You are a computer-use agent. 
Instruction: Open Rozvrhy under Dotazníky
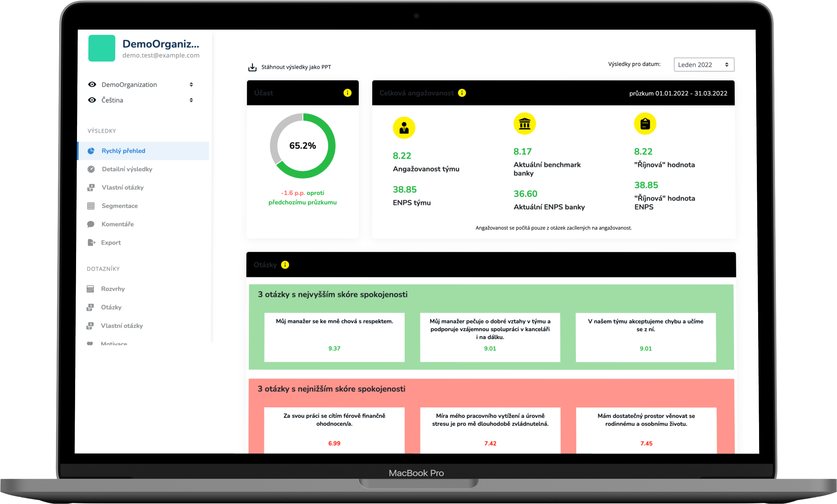(113, 289)
